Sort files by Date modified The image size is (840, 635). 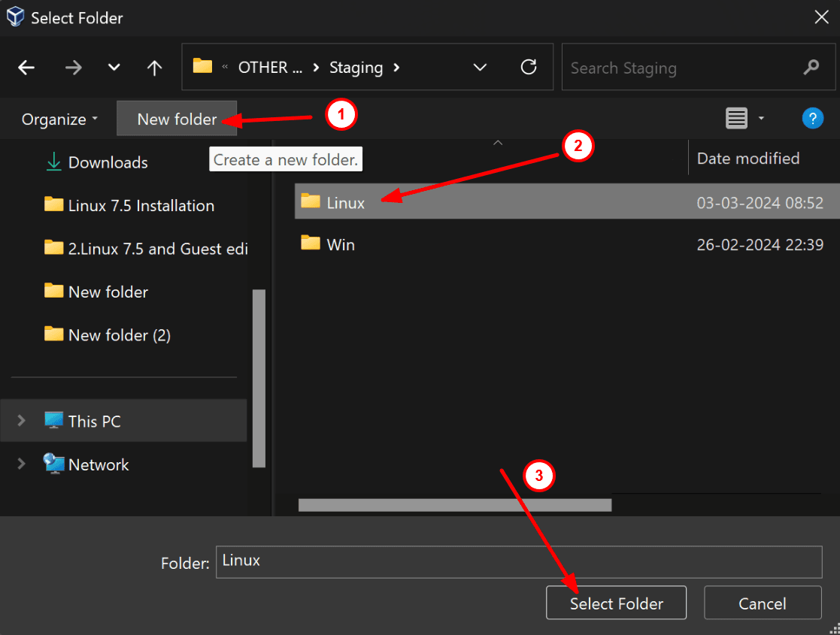pyautogui.click(x=748, y=158)
